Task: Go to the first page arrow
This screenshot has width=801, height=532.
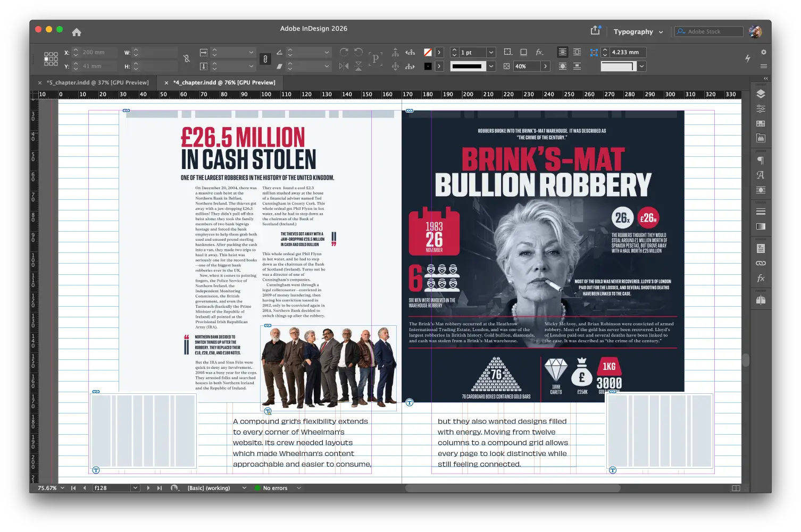Action: pos(73,488)
